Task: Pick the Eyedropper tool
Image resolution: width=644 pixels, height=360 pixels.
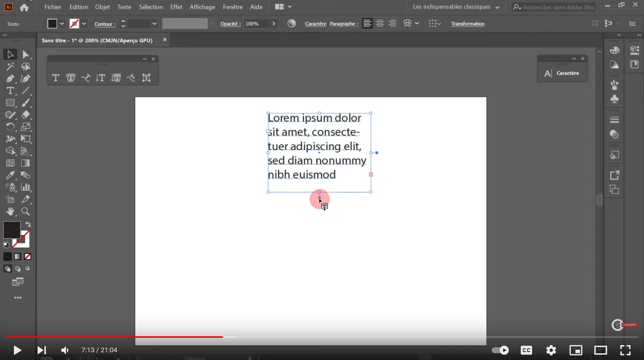Action: pos(10,175)
